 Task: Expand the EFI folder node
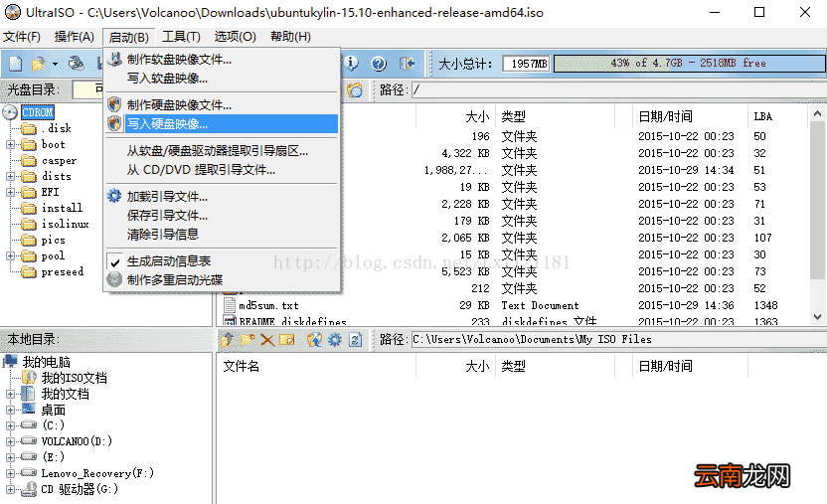tap(10, 193)
